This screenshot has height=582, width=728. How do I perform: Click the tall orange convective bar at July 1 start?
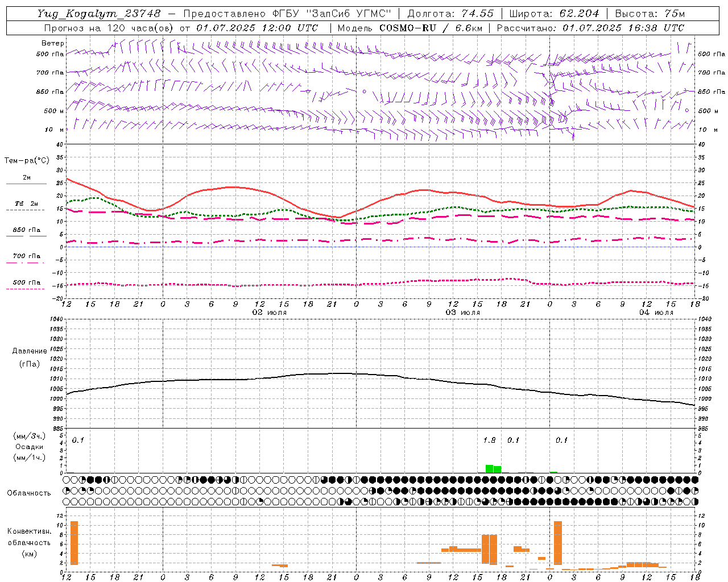click(x=74, y=543)
